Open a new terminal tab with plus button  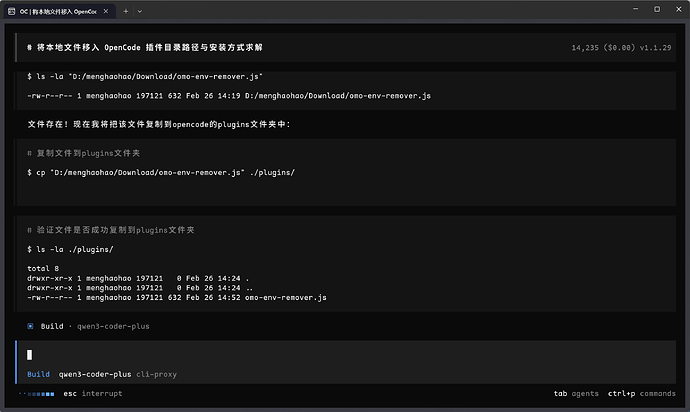pyautogui.click(x=126, y=11)
